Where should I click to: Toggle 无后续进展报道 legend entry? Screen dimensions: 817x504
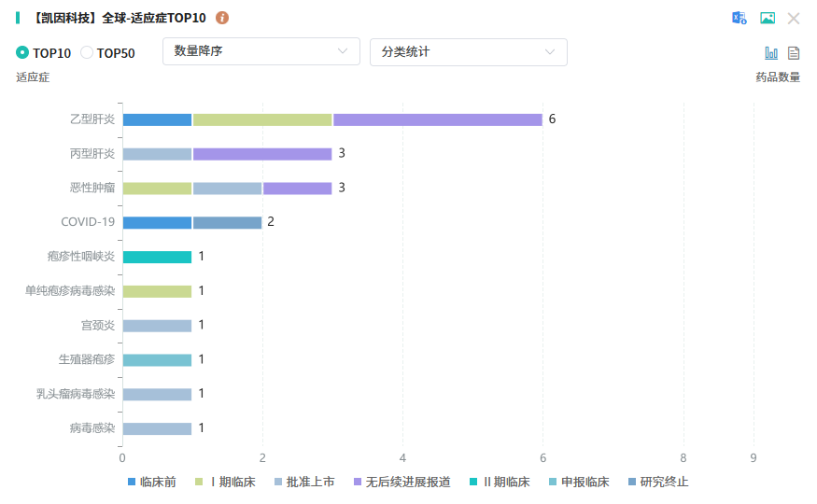402,482
